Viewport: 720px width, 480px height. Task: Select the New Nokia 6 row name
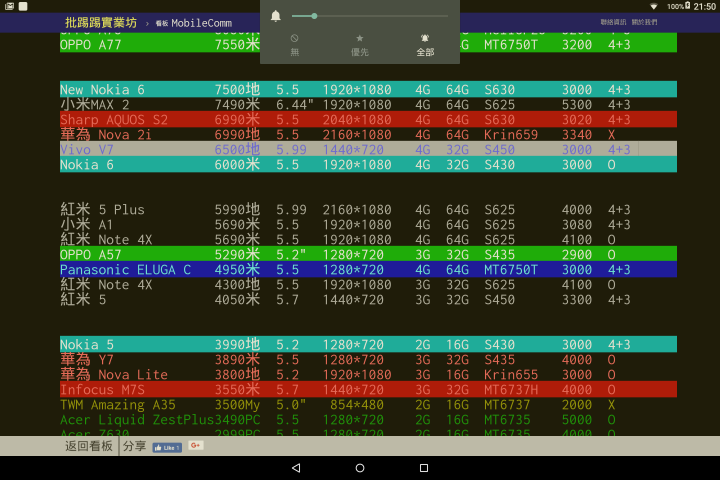pos(102,90)
